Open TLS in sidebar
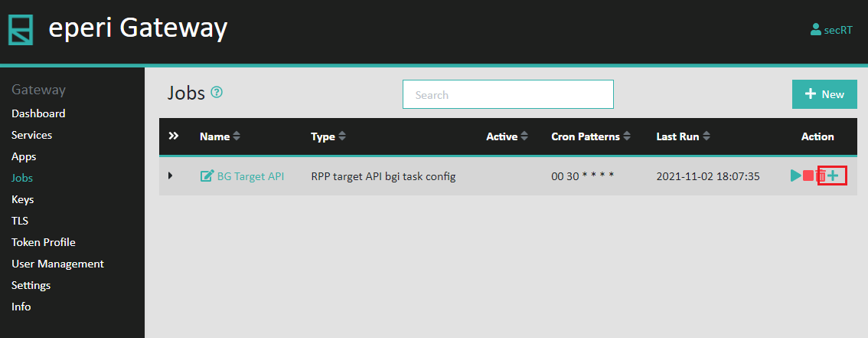868x338 pixels. 19,221
